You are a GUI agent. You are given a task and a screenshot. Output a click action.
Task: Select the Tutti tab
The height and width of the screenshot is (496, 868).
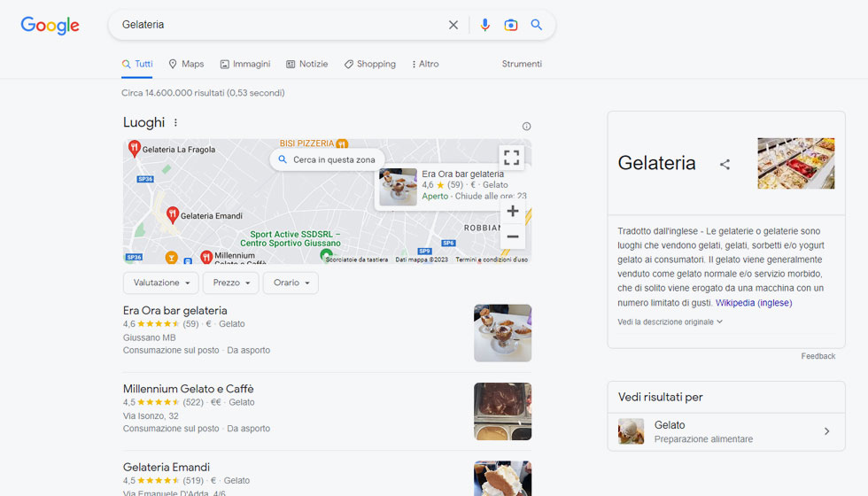137,64
